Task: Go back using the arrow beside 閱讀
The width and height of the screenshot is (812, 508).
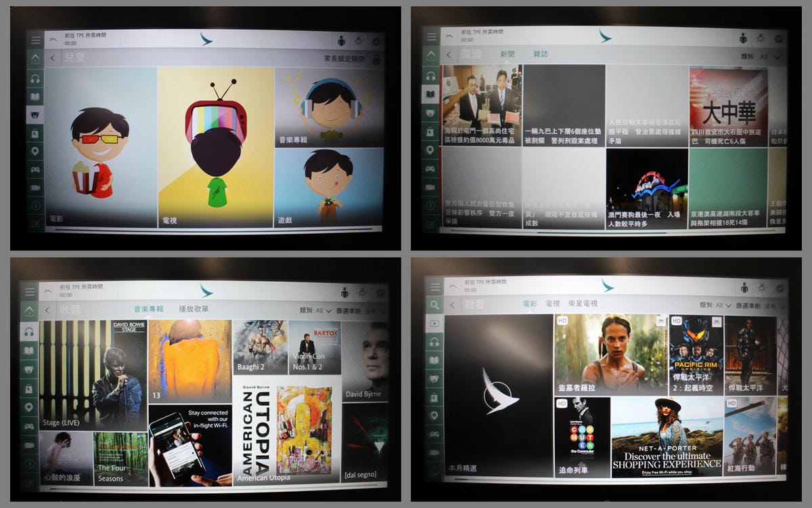Action: (449, 56)
